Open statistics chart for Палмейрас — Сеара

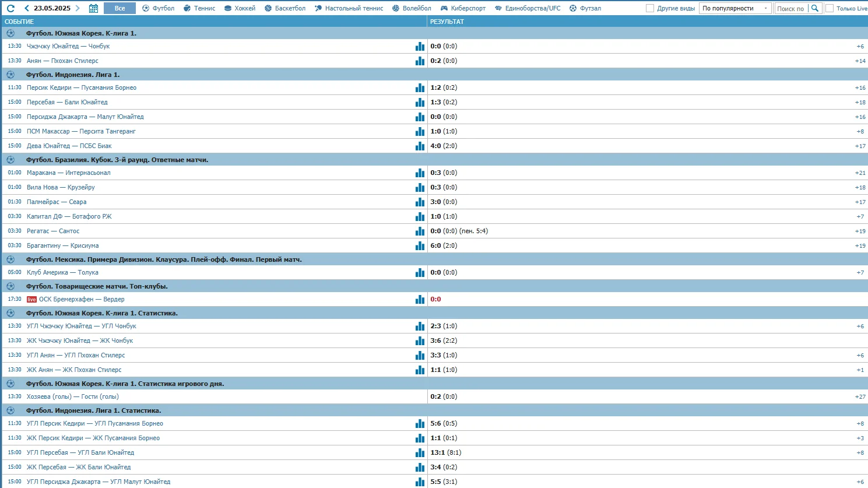tap(420, 202)
